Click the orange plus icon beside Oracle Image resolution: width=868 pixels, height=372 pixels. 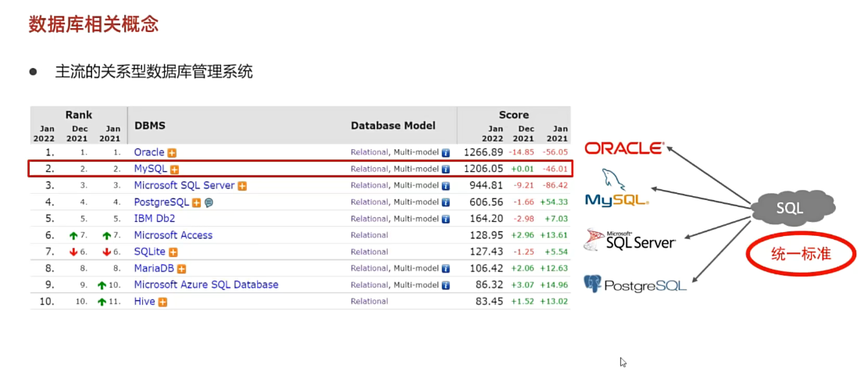(172, 152)
